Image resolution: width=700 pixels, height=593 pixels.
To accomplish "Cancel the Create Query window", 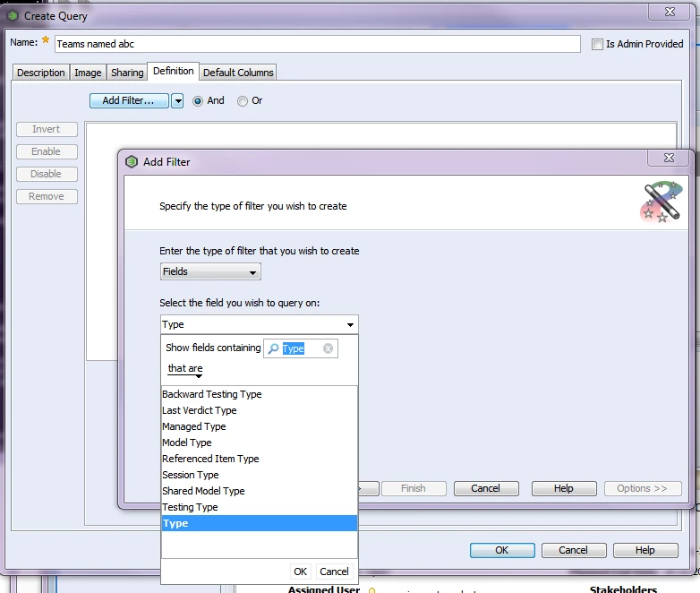I will pos(574,550).
